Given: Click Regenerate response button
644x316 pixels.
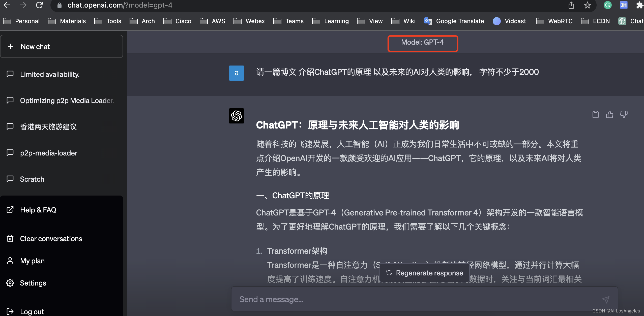Looking at the screenshot, I should pos(425,273).
